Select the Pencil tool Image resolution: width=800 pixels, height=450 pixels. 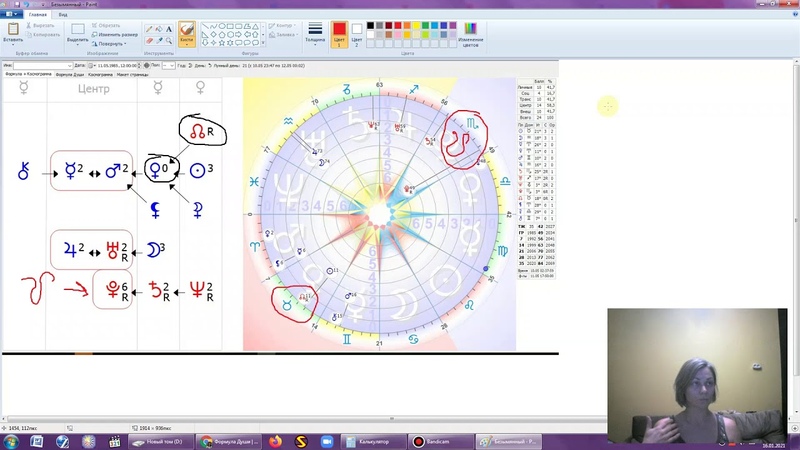click(x=148, y=30)
